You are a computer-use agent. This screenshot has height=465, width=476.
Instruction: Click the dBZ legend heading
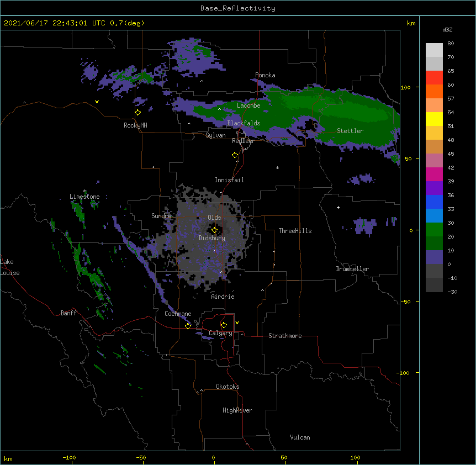point(447,30)
